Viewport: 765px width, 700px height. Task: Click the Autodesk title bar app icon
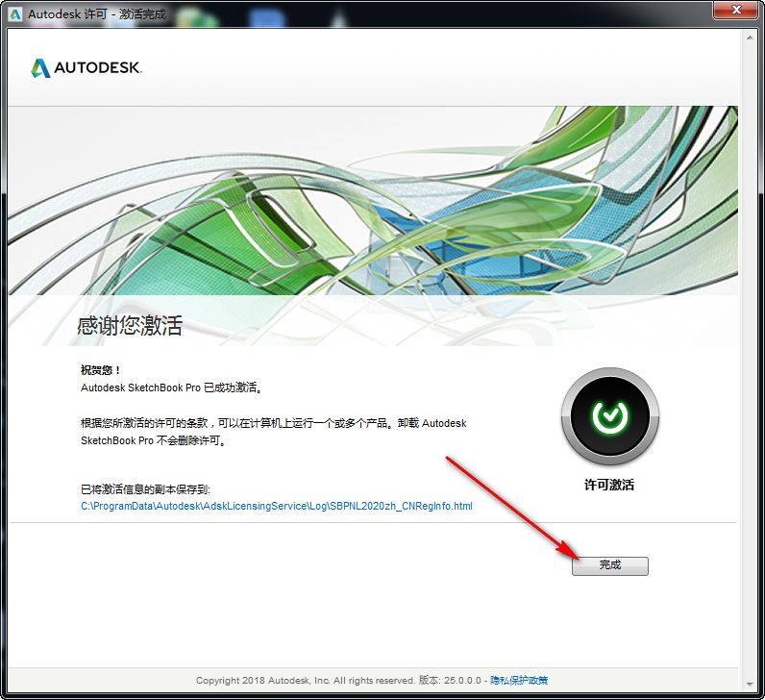click(x=15, y=13)
